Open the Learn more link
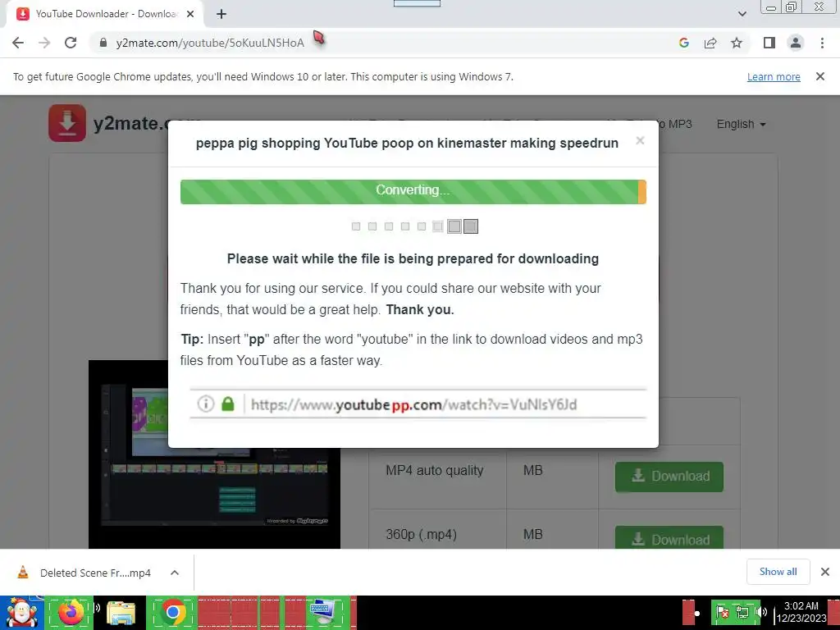This screenshot has width=840, height=630. [774, 76]
